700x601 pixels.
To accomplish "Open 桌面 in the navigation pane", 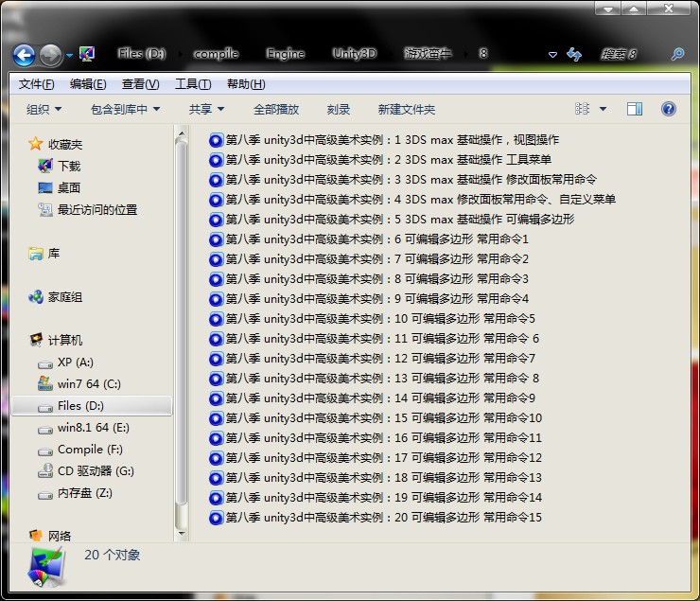I will point(60,188).
